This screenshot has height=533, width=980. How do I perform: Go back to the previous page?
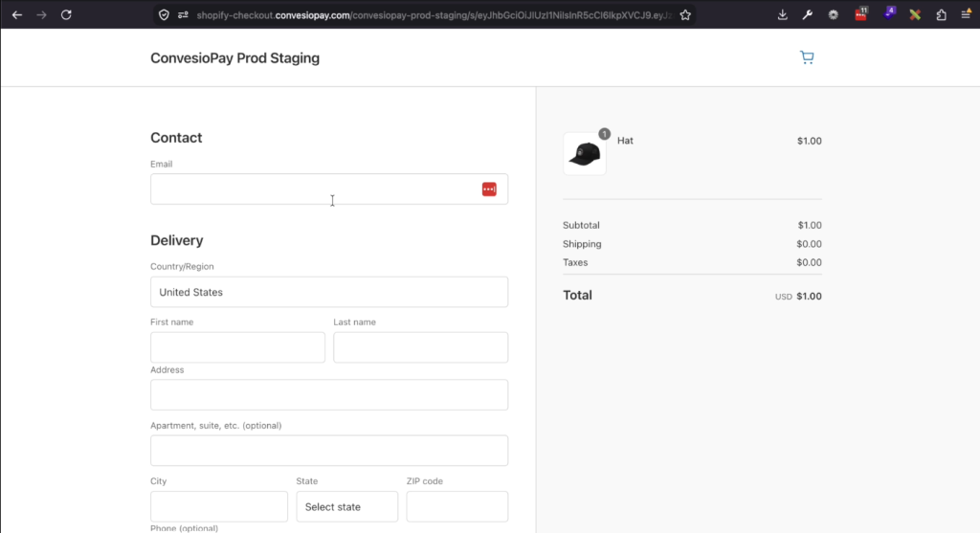17,15
